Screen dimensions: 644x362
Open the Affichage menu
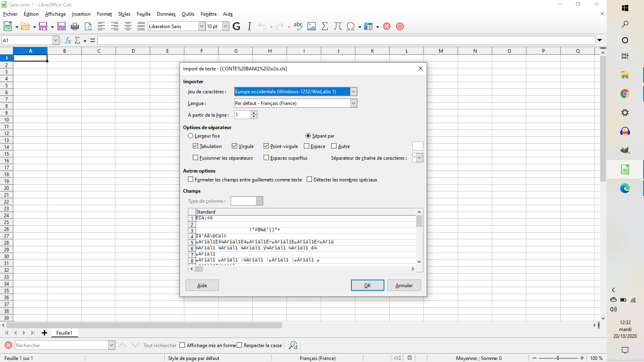pos(55,14)
